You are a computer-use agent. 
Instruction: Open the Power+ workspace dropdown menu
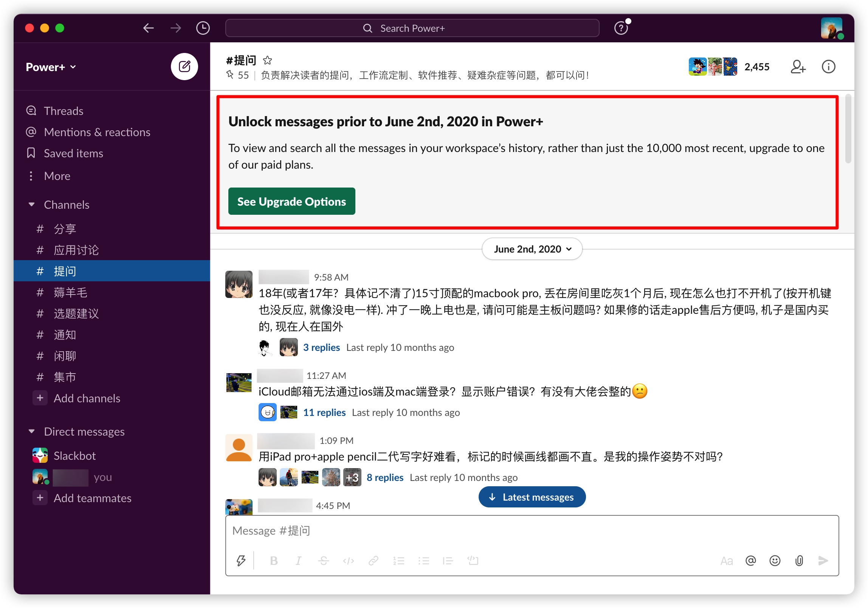pyautogui.click(x=51, y=67)
